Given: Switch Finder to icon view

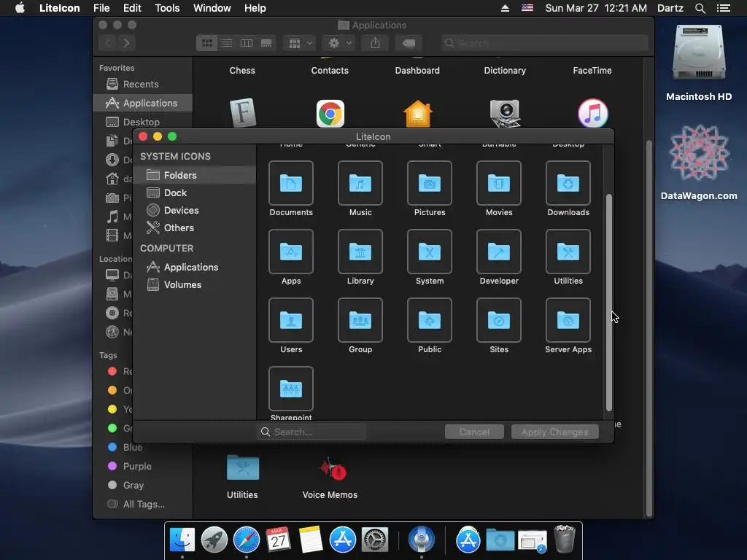Looking at the screenshot, I should click(206, 43).
